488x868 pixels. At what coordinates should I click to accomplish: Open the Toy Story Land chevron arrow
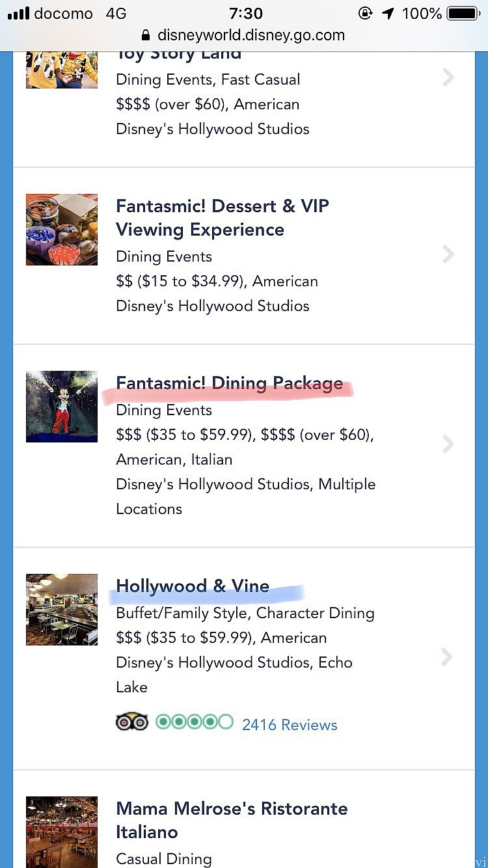pyautogui.click(x=448, y=77)
